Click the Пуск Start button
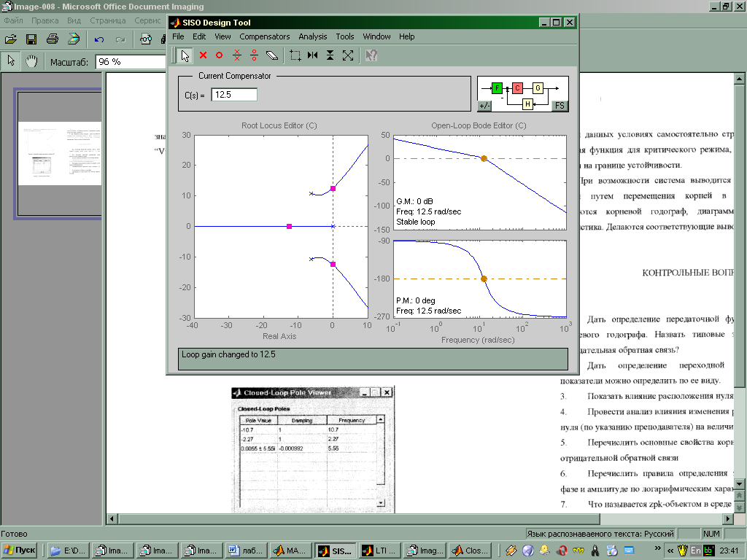747x560 pixels. 19,551
